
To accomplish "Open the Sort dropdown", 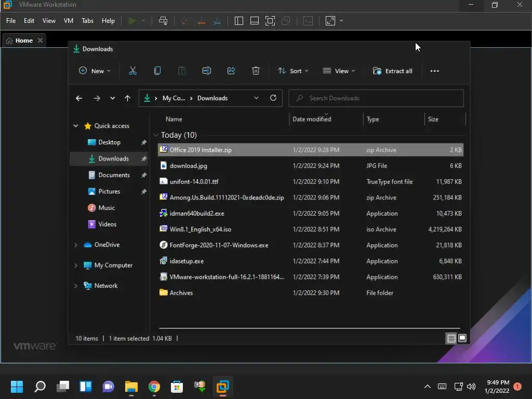I will coord(293,71).
